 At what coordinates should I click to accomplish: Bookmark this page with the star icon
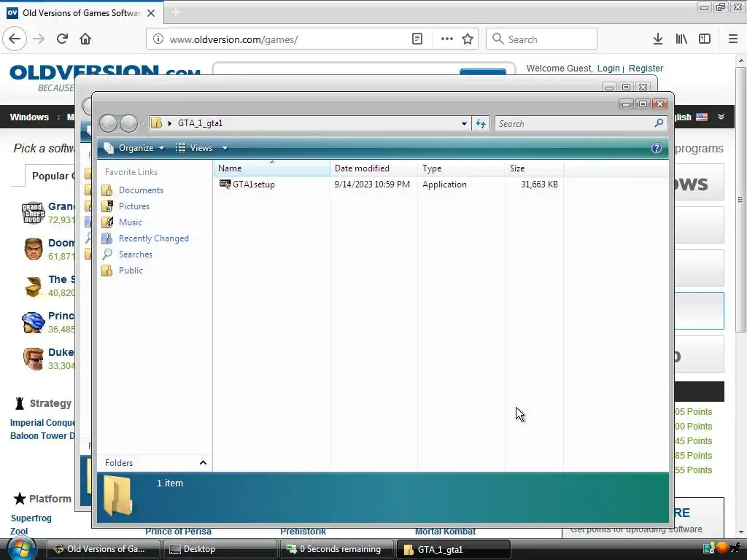(x=468, y=39)
